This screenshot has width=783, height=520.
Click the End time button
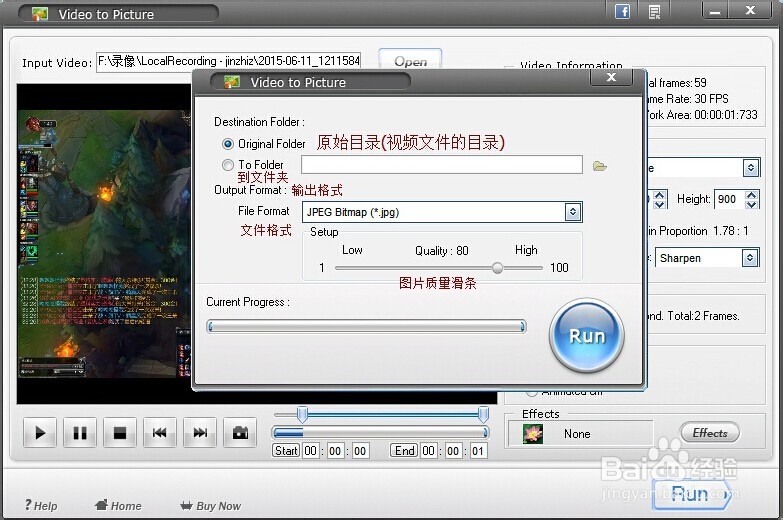pos(404,451)
